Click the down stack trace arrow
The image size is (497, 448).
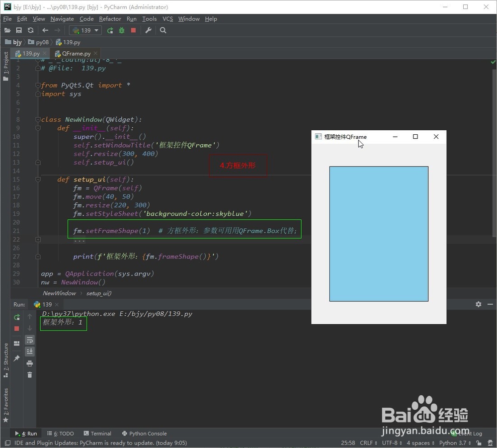(x=29, y=328)
